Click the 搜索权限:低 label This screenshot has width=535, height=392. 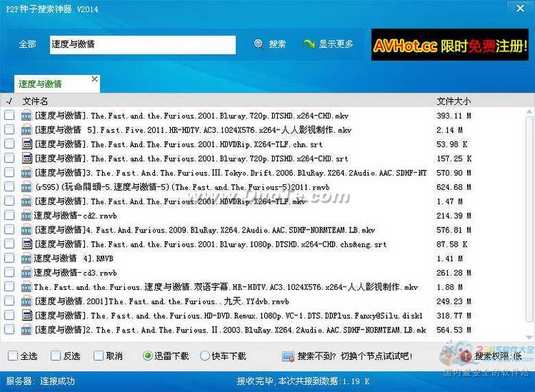click(x=498, y=356)
